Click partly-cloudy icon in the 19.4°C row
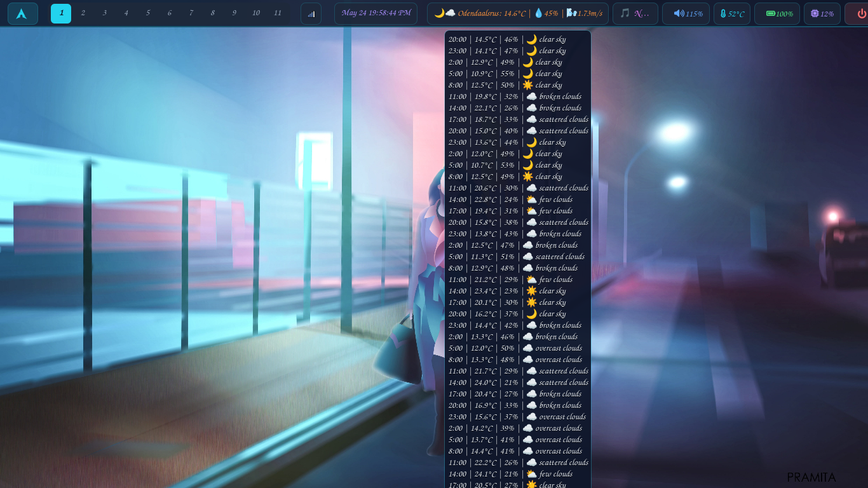The width and height of the screenshot is (868, 488). pos(531,211)
